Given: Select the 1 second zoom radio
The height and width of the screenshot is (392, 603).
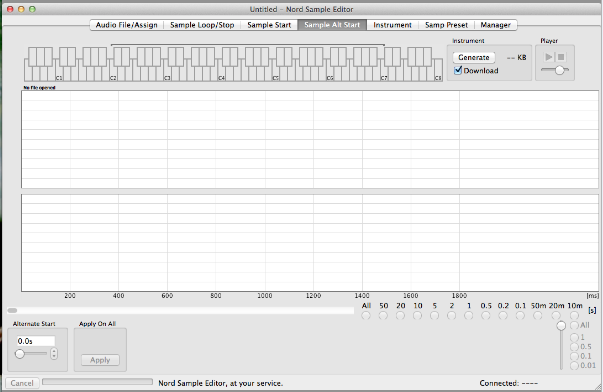Looking at the screenshot, I should (468, 315).
